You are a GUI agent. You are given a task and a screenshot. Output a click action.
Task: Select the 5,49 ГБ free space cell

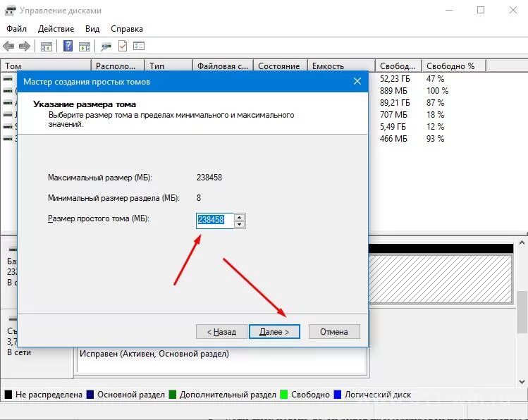click(393, 127)
